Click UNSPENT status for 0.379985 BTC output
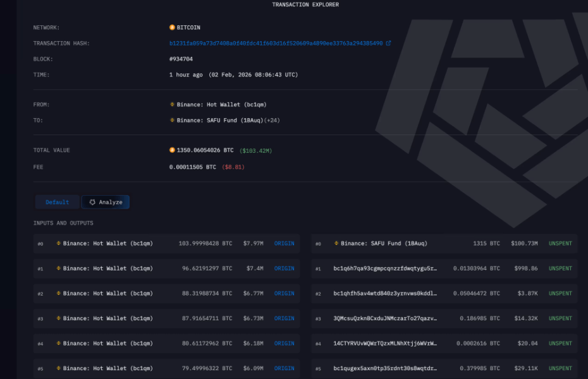Screen dimensions: 588x379 (560, 368)
